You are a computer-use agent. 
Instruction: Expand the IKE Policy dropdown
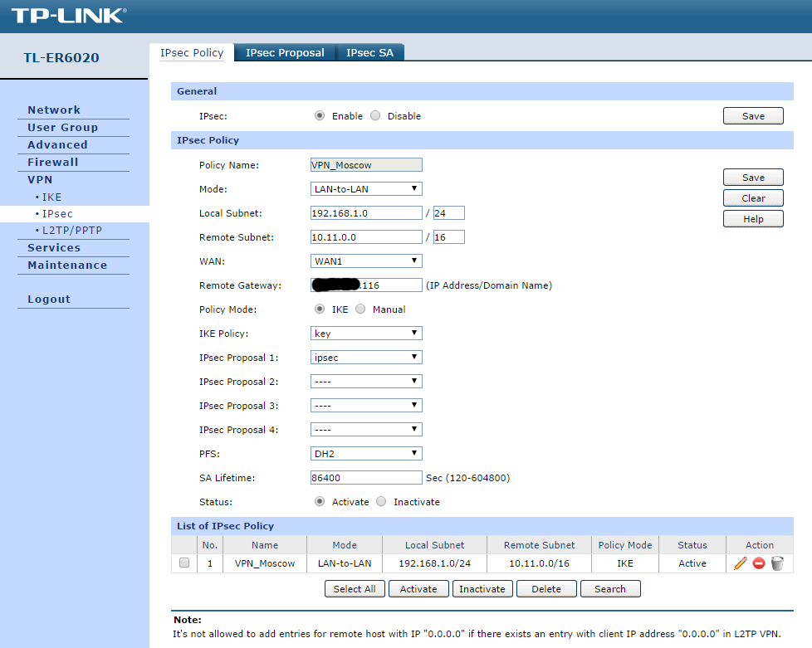pyautogui.click(x=366, y=334)
